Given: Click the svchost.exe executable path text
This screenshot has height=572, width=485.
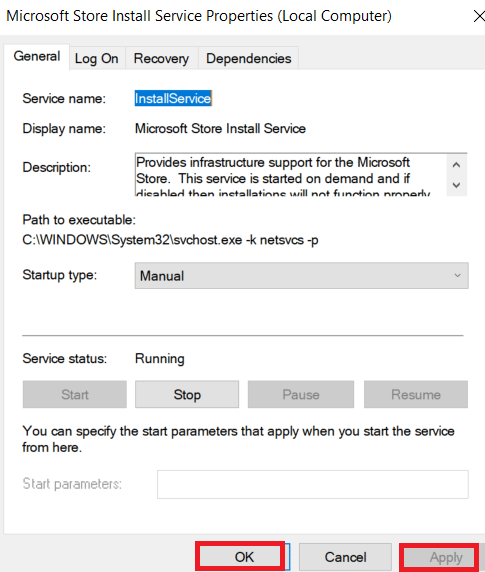Looking at the screenshot, I should point(170,240).
